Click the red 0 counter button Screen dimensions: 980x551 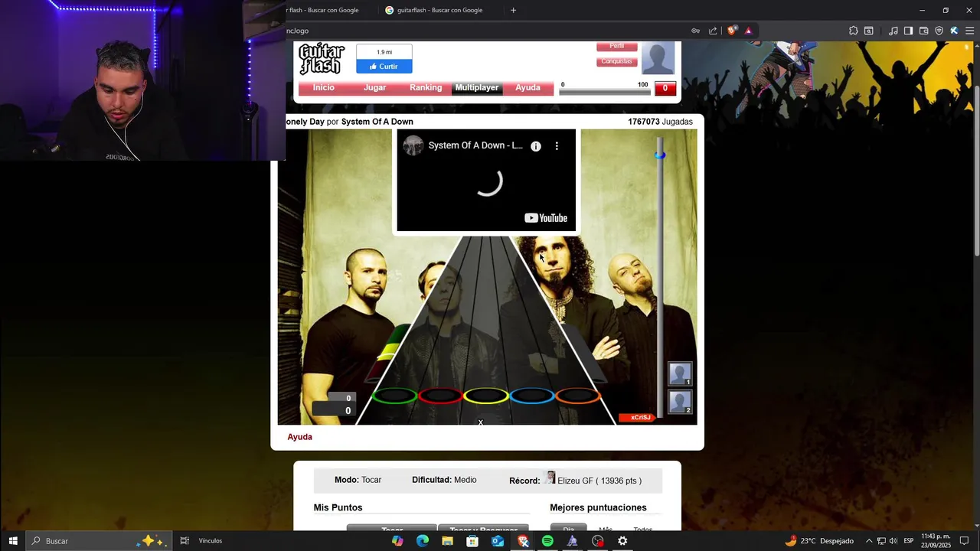665,88
